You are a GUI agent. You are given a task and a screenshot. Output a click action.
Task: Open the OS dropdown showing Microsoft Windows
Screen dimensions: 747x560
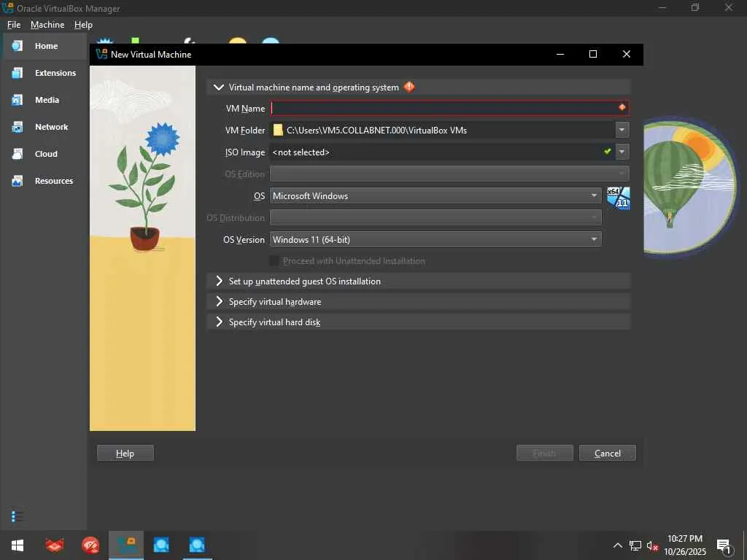click(x=436, y=195)
